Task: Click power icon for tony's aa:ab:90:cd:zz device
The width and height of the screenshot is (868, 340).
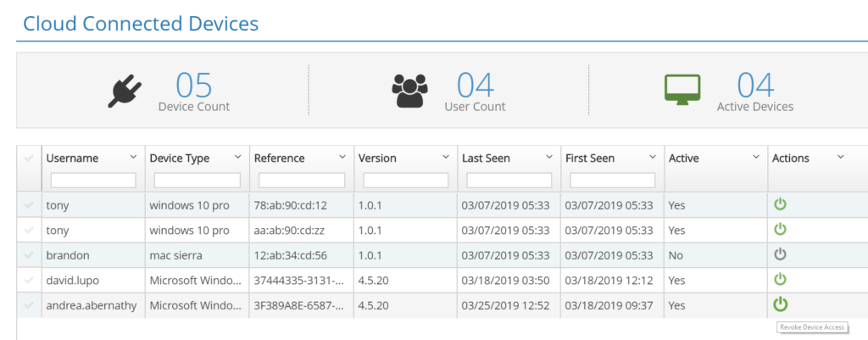Action: 780,229
